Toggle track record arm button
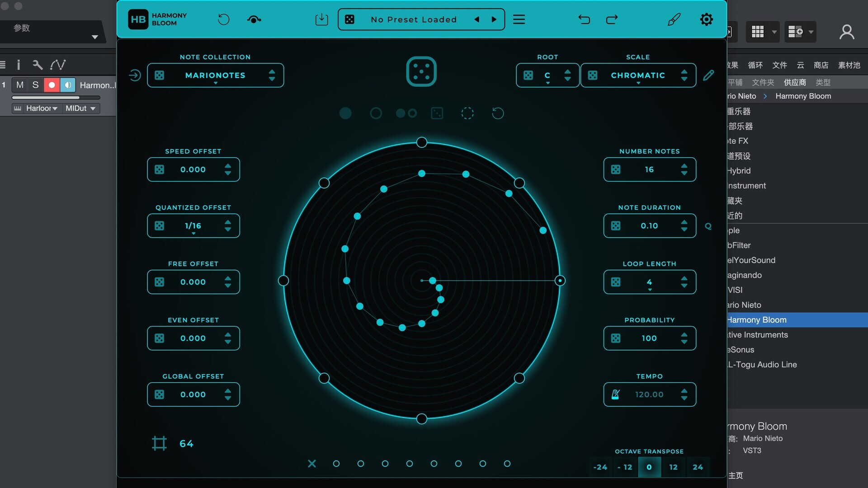The image size is (868, 488). pos(52,85)
